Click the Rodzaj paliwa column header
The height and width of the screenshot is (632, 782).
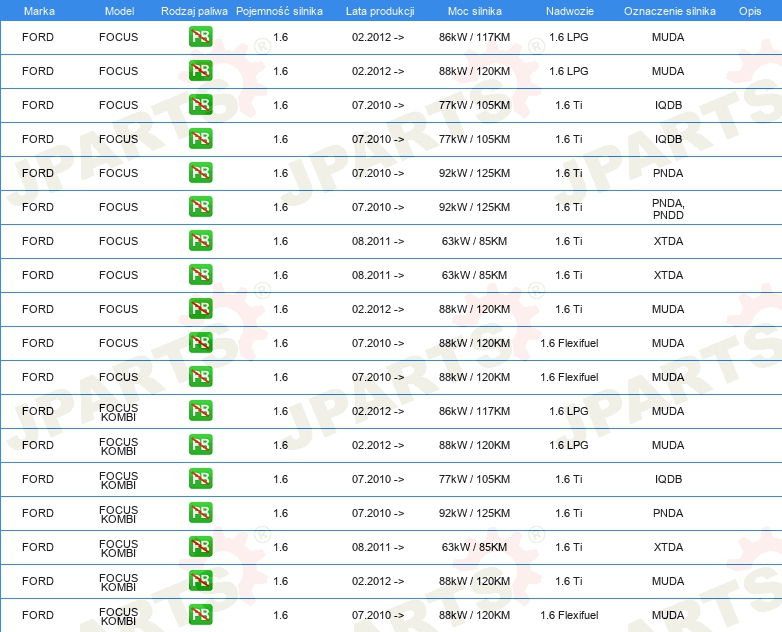[x=194, y=11]
